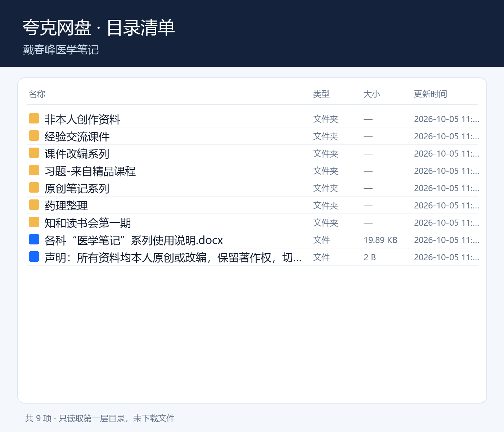Click the 名称 column header

coord(37,94)
